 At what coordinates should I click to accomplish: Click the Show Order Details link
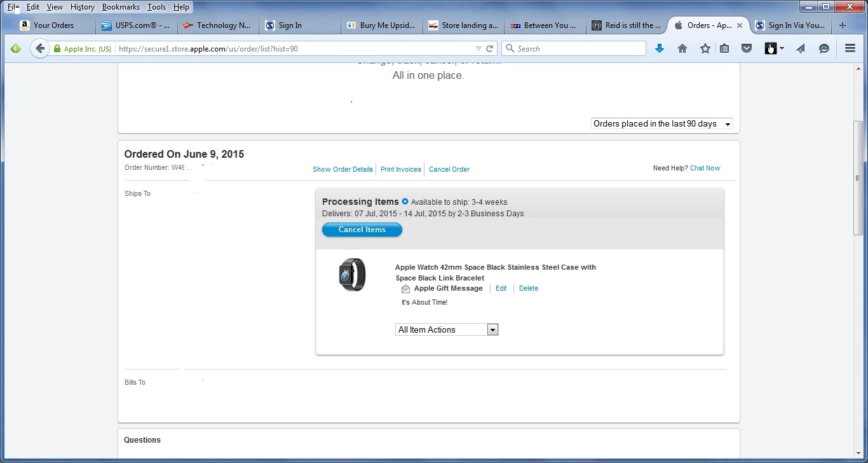point(342,169)
